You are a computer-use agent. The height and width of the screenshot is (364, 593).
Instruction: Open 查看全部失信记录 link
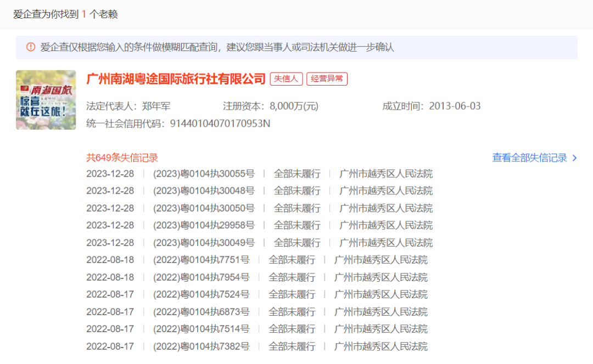529,156
